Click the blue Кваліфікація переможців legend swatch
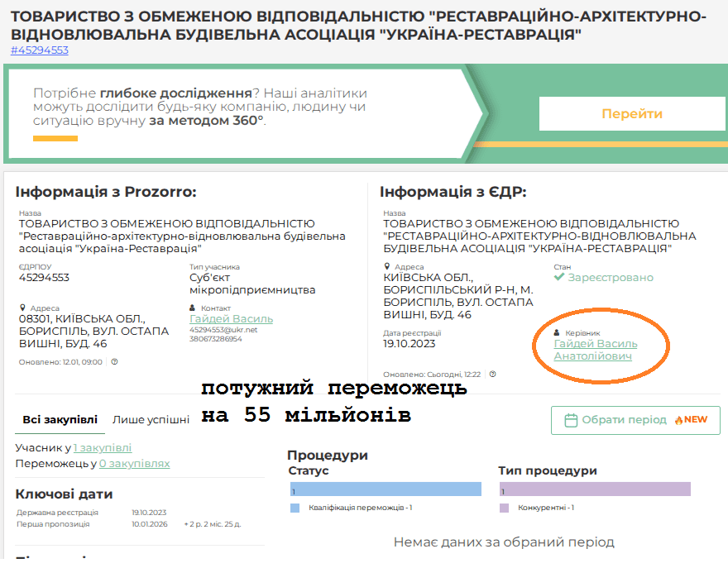This screenshot has height=568, width=728. click(x=295, y=508)
